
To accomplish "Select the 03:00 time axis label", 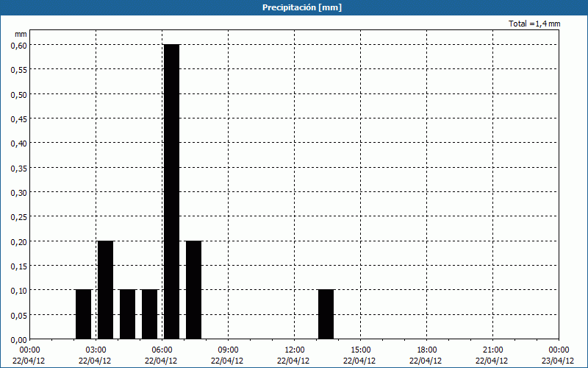I will pos(96,350).
